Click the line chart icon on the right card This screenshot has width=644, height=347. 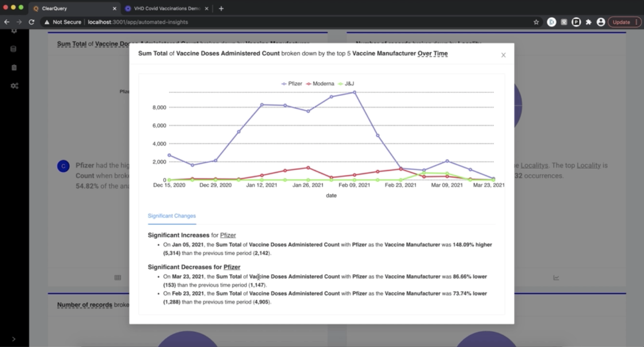click(x=556, y=278)
